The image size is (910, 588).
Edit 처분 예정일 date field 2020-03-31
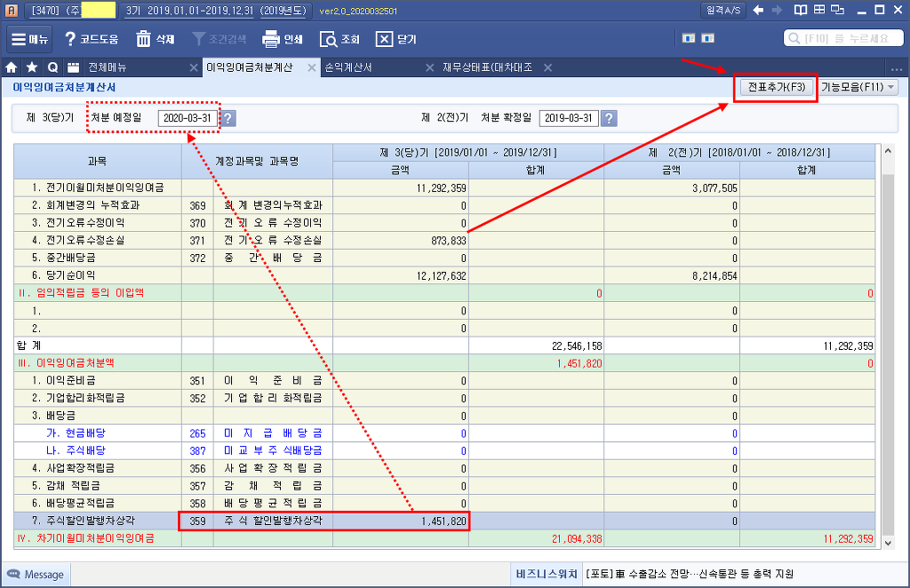coord(188,118)
